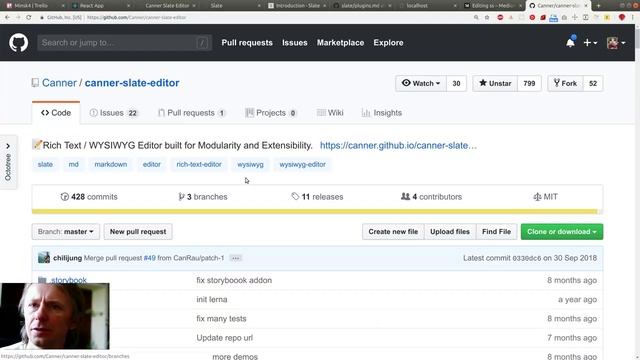
Task: Open the 'Update repo url' commit message
Action: pos(224,338)
